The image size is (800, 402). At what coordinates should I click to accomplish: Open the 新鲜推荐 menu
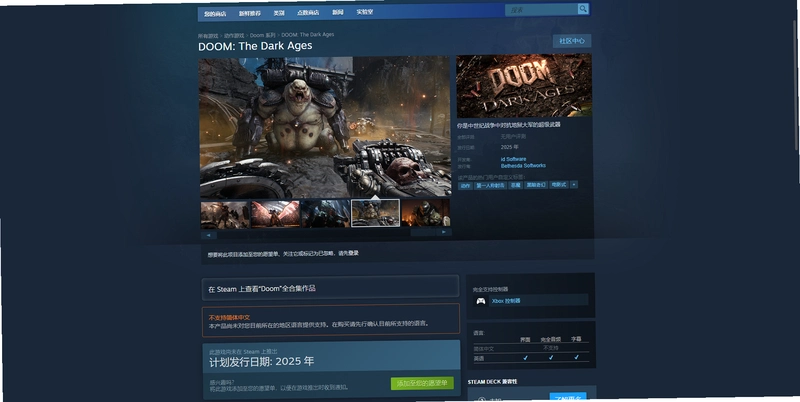coord(249,13)
